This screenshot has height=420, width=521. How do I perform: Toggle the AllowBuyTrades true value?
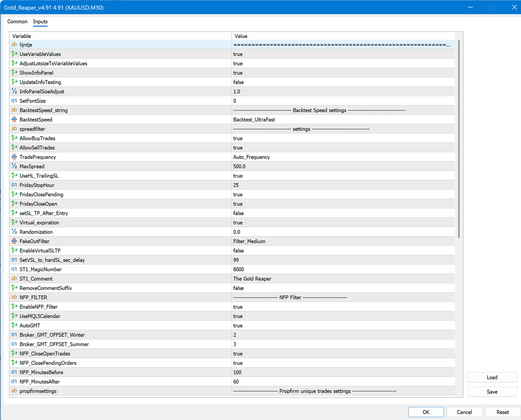(x=238, y=138)
